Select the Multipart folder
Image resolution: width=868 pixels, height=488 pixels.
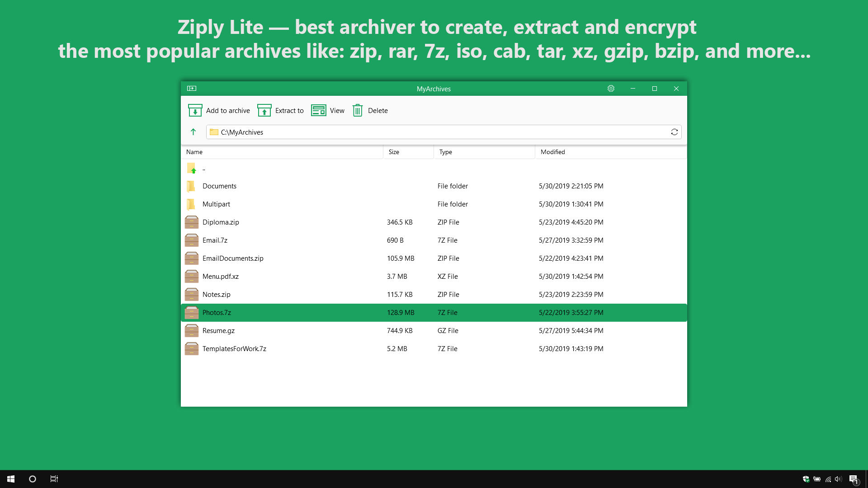pyautogui.click(x=216, y=204)
